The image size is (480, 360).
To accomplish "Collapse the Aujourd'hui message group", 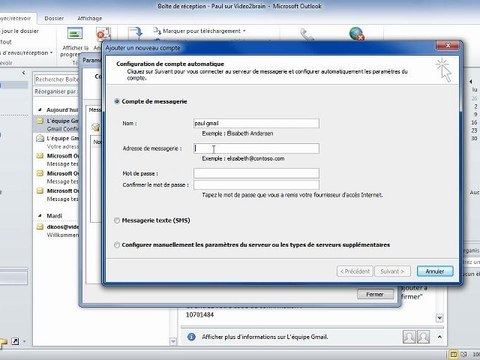I will click(x=40, y=110).
